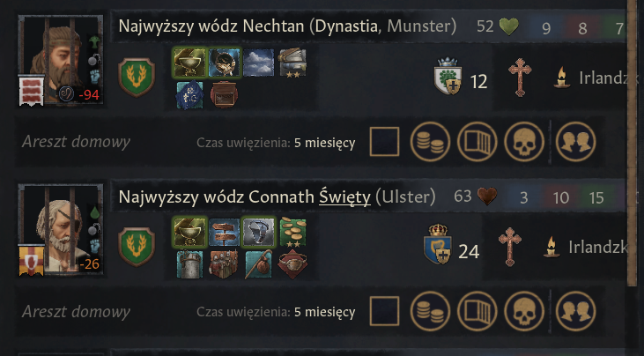Click Nechtan's cross faith icon
Screen dimensions: 644x356
tap(520, 78)
